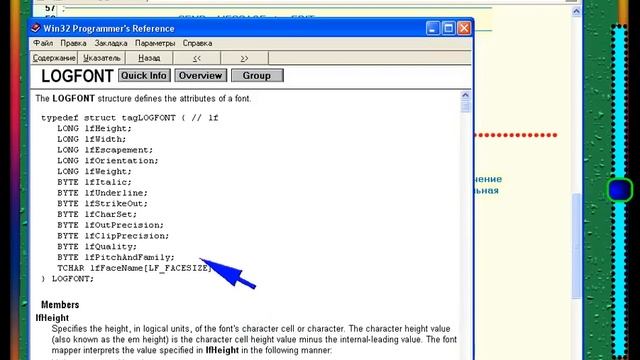Screen dimensions: 640x360
Task: Open Quick Info for LOGFONT
Action: coord(144,76)
